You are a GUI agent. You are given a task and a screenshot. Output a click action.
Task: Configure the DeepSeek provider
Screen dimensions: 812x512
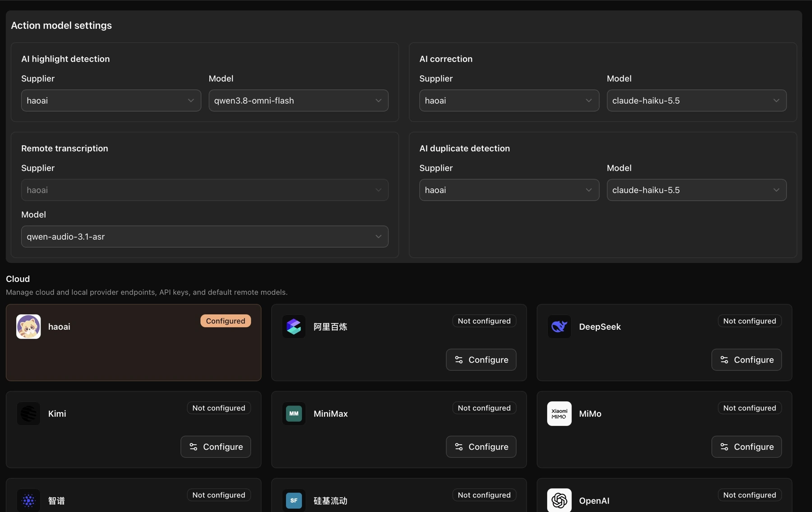[x=747, y=360]
